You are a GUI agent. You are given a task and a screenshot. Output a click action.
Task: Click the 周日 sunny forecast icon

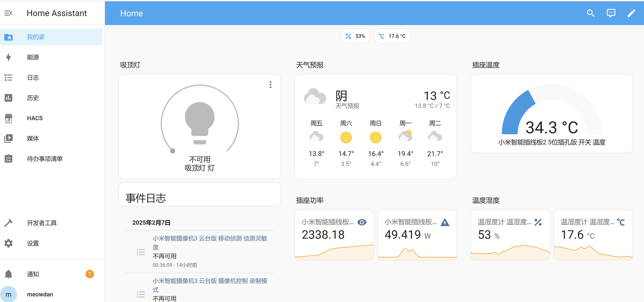pos(375,137)
